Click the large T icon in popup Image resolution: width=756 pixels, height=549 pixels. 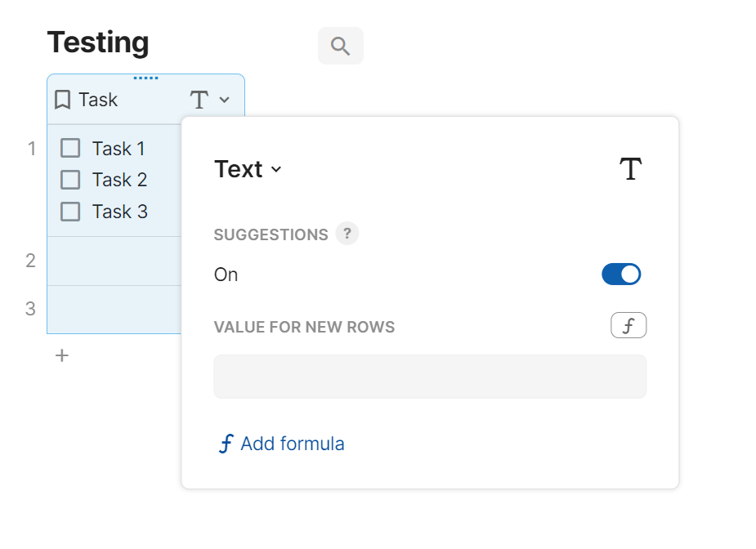click(630, 170)
